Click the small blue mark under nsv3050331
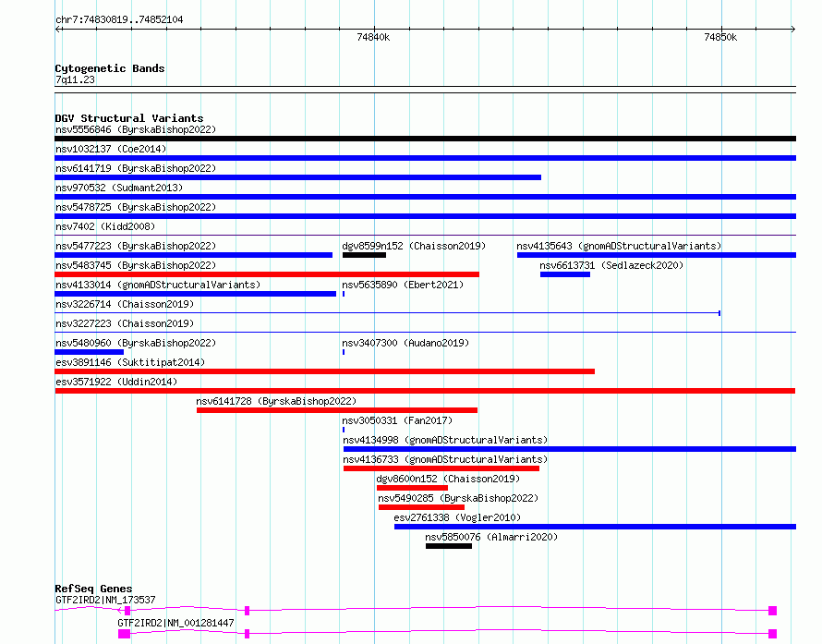The height and width of the screenshot is (644, 822). point(344,430)
